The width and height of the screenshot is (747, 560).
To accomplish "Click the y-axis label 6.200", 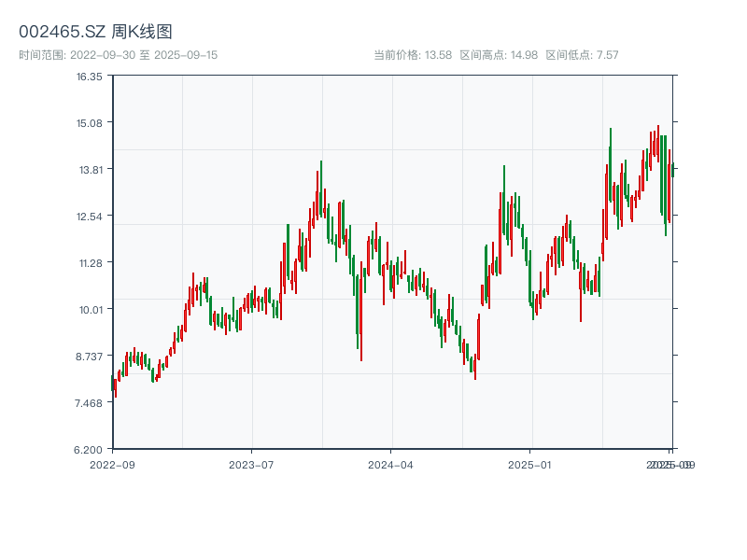I will tap(88, 450).
